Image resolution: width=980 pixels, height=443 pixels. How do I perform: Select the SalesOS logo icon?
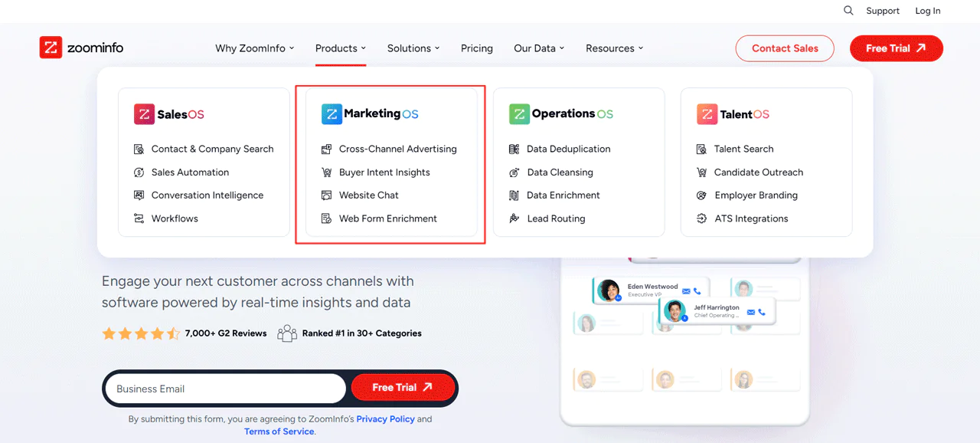144,113
